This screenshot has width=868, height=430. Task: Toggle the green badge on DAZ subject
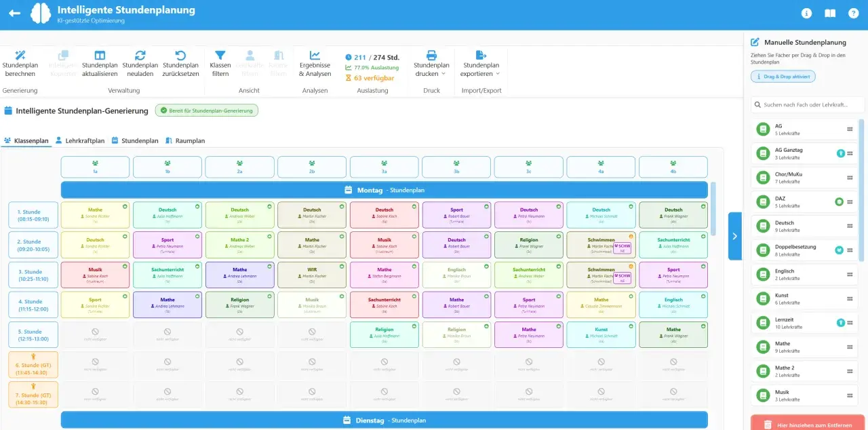point(839,201)
